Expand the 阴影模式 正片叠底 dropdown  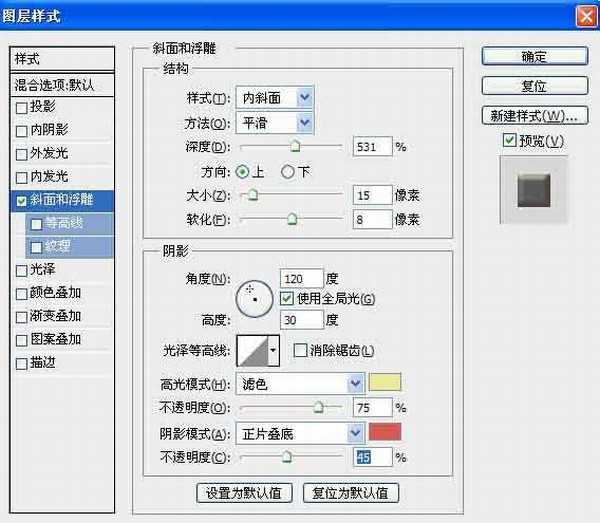355,433
